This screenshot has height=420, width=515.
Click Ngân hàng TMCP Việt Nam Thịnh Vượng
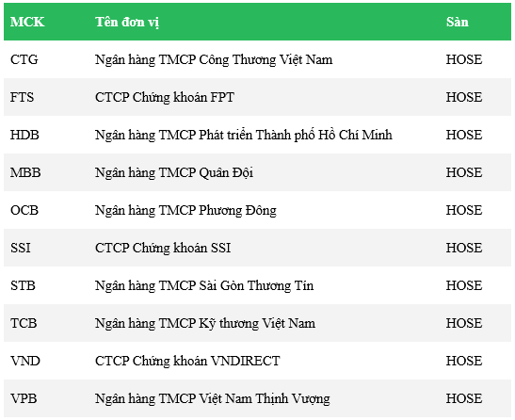pos(213,398)
